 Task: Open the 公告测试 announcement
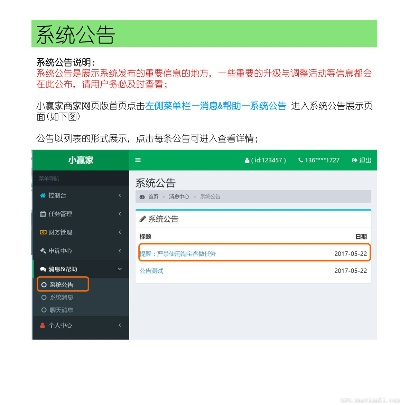click(x=151, y=271)
